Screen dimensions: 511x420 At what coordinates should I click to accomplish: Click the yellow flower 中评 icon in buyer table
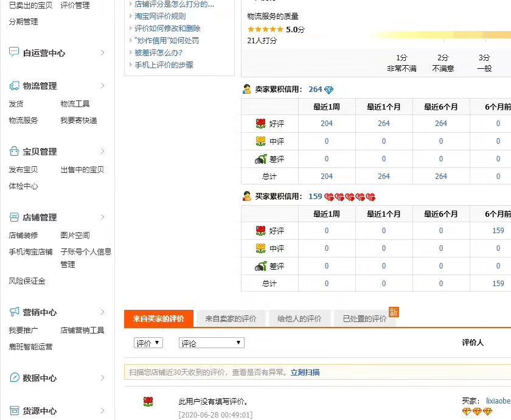point(261,248)
